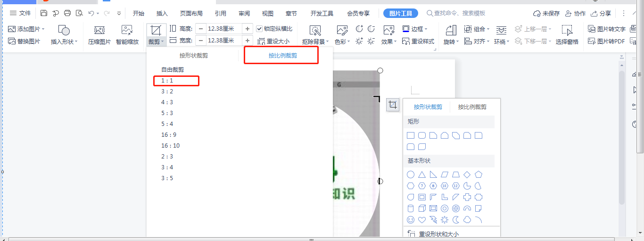Switch to the 开始 ribbon tab

coord(139,13)
